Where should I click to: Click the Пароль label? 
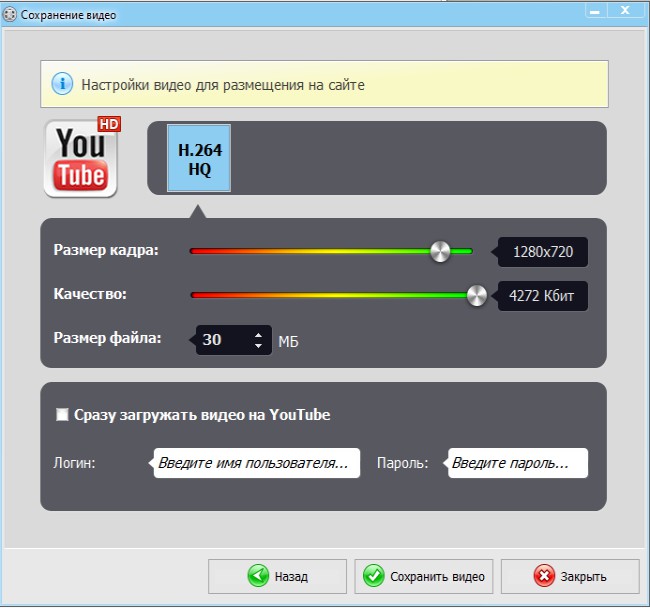click(x=403, y=463)
